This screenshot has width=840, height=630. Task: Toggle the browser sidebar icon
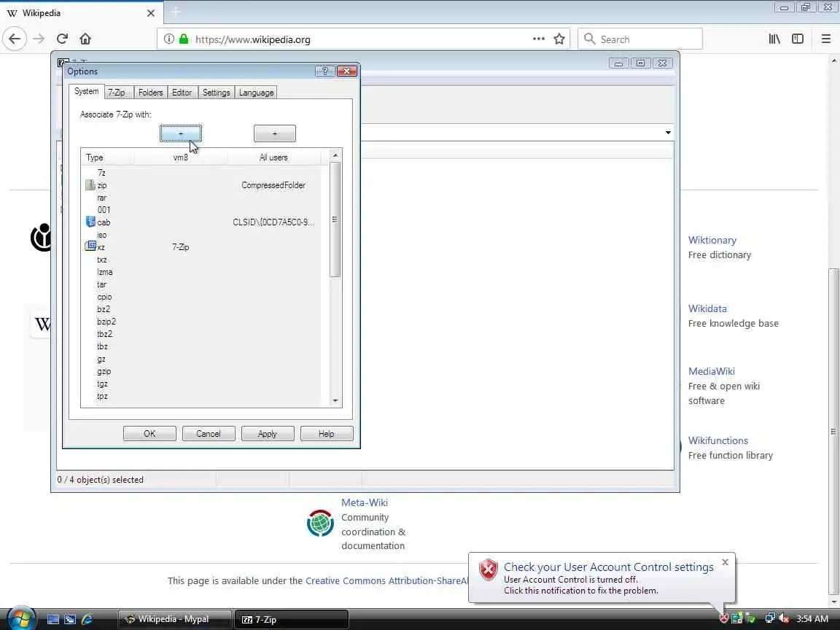[798, 39]
